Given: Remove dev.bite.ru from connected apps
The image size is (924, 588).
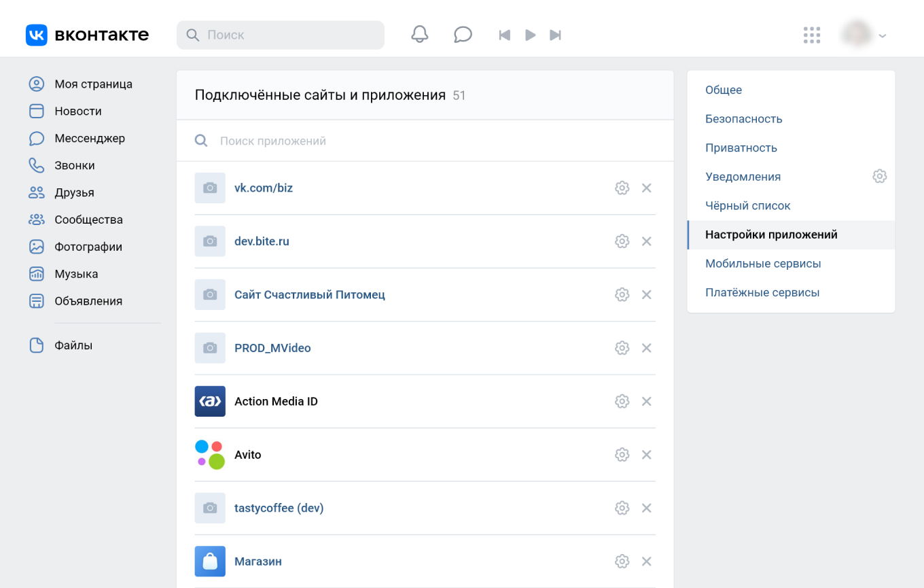Looking at the screenshot, I should tap(647, 241).
